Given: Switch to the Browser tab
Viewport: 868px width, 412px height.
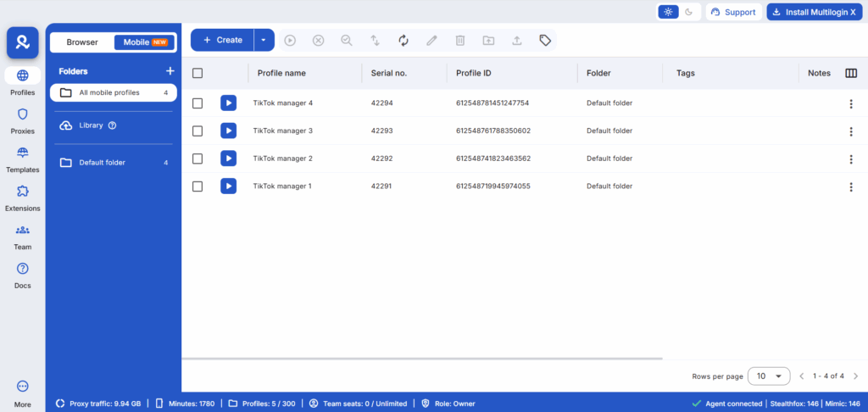Looking at the screenshot, I should (82, 42).
